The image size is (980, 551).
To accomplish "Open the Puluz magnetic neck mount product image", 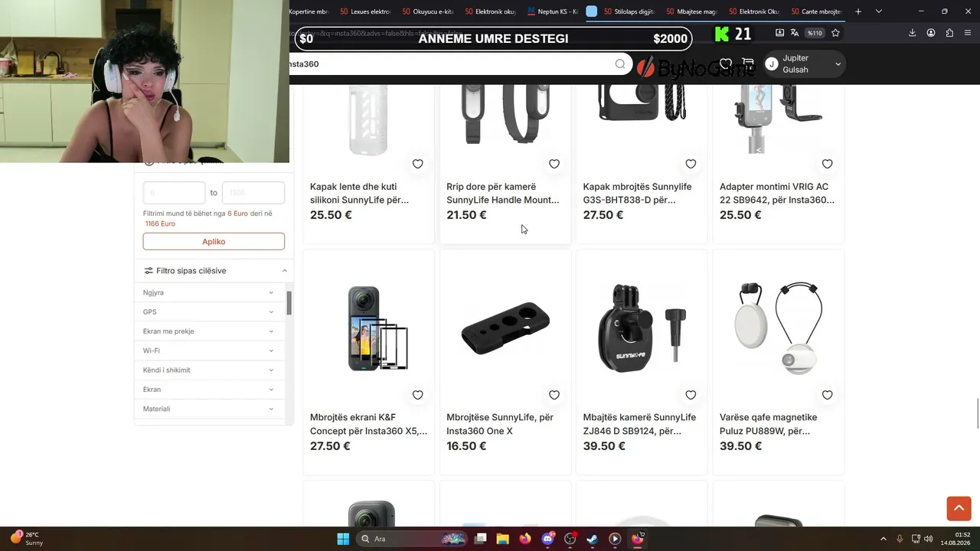I will (x=779, y=328).
